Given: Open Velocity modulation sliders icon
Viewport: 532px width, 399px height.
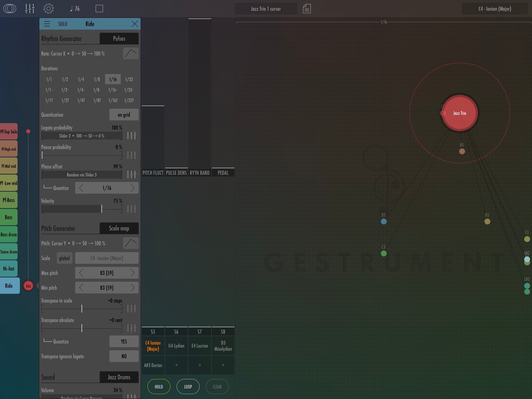Looking at the screenshot, I should pyautogui.click(x=131, y=209).
